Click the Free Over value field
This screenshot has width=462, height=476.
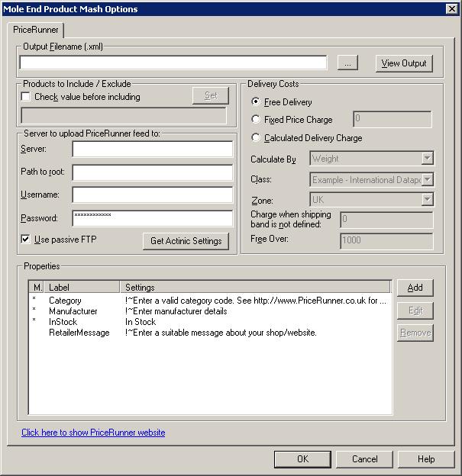pyautogui.click(x=386, y=241)
